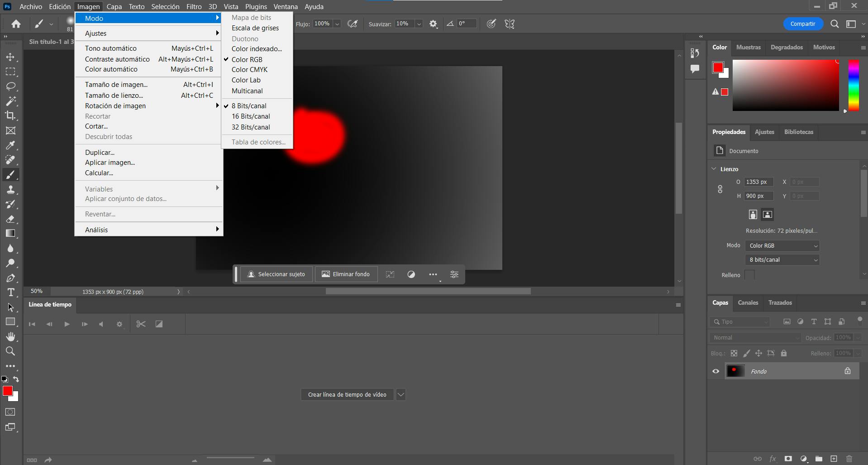Open the search magnifier in top bar
This screenshot has width=868, height=465.
pyautogui.click(x=835, y=24)
